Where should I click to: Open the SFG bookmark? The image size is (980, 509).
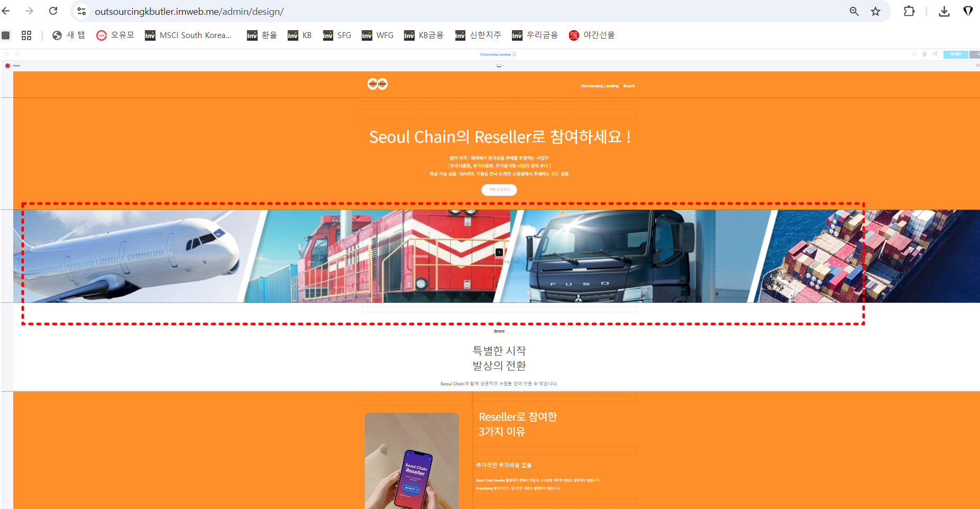[337, 35]
